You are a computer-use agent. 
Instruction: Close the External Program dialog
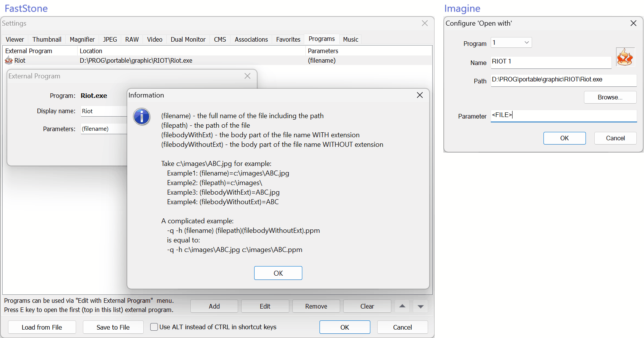[247, 76]
